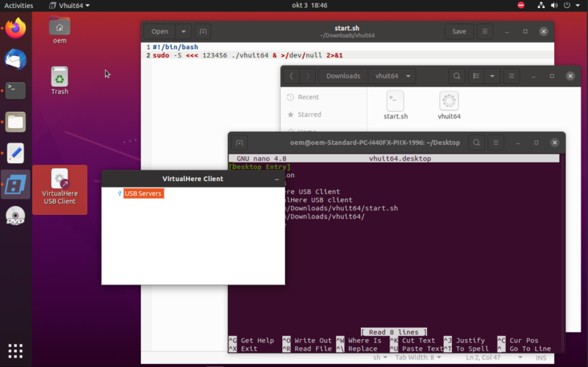The image size is (588, 367).
Task: Open the Activities overview
Action: click(19, 5)
